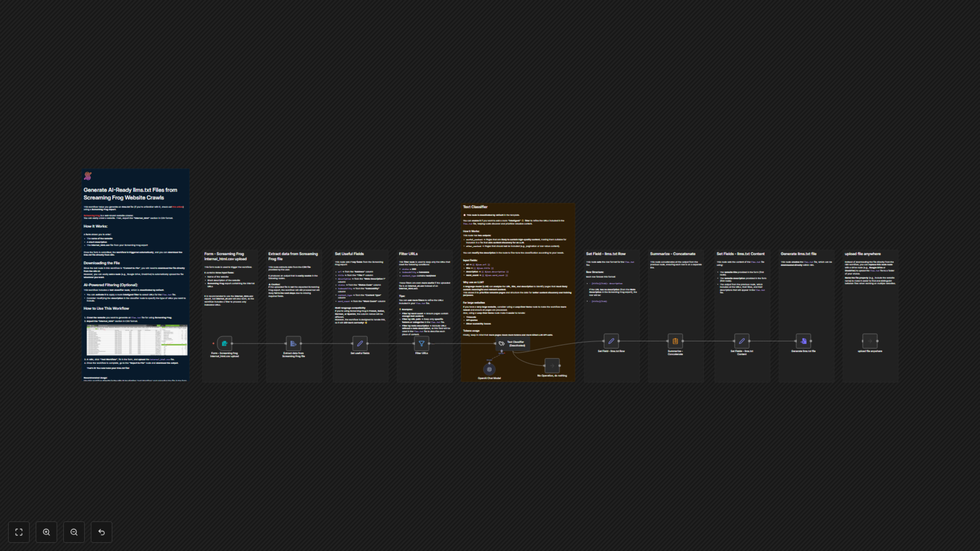Select the Generate llms.txt file node

[803, 341]
